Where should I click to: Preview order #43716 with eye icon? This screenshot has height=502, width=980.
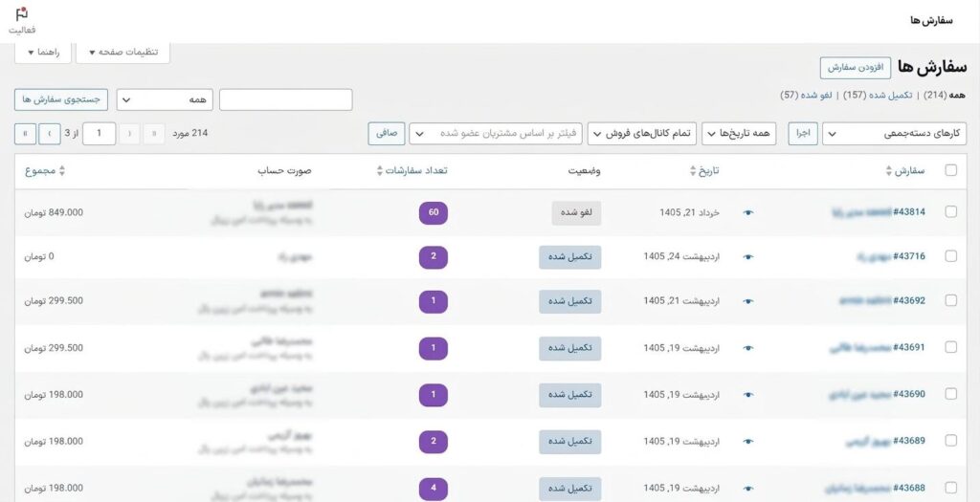tap(748, 257)
